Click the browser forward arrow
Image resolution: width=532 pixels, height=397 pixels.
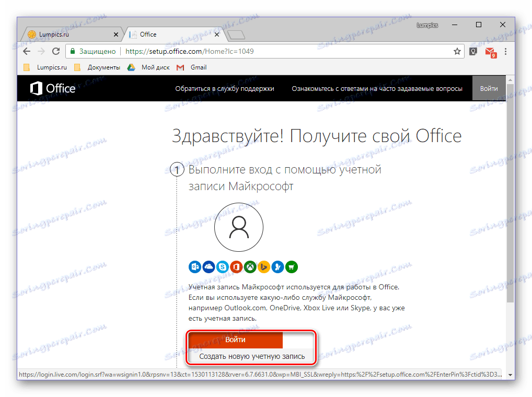pyautogui.click(x=41, y=51)
